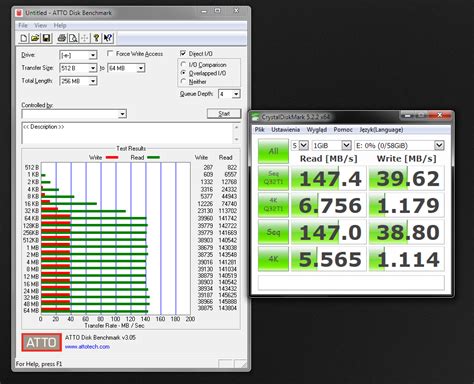The height and width of the screenshot is (384, 474).
Task: Choose the Neither radio option
Action: pyautogui.click(x=183, y=81)
